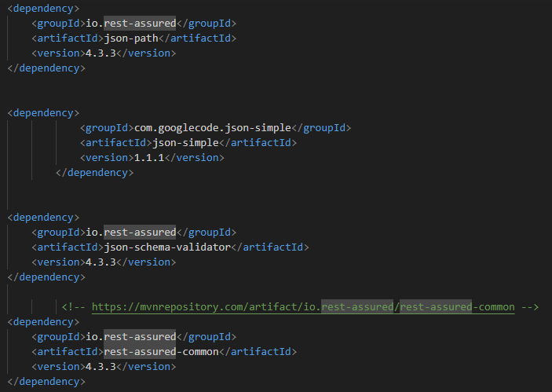Click the comment opening marker before the URL
This screenshot has height=392, width=552.
coord(73,307)
